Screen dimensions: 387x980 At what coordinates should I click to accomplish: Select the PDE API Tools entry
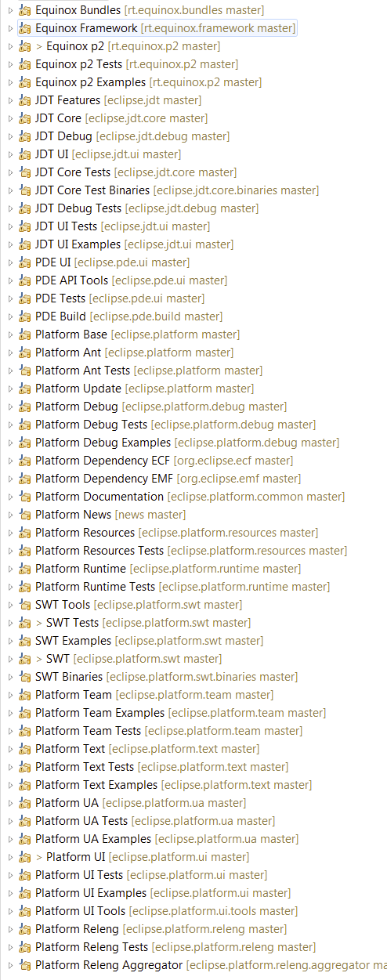point(72,280)
